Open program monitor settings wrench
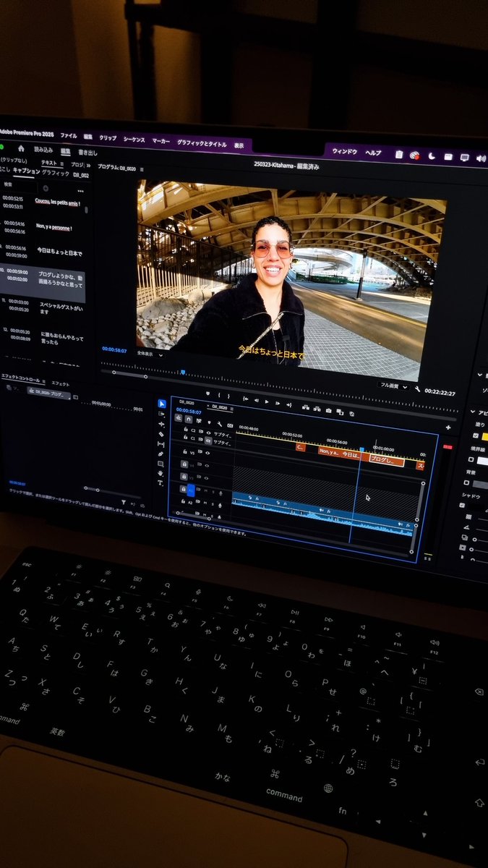Image resolution: width=488 pixels, height=868 pixels. [x=417, y=389]
